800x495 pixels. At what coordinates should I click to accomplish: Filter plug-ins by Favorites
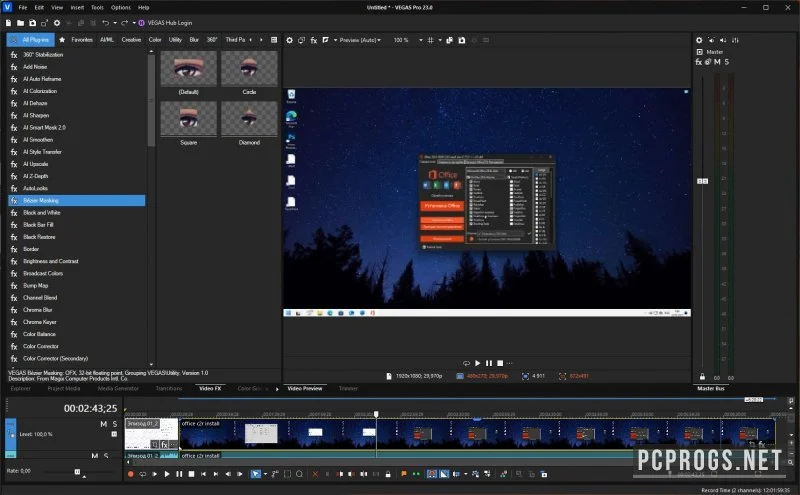[82, 40]
